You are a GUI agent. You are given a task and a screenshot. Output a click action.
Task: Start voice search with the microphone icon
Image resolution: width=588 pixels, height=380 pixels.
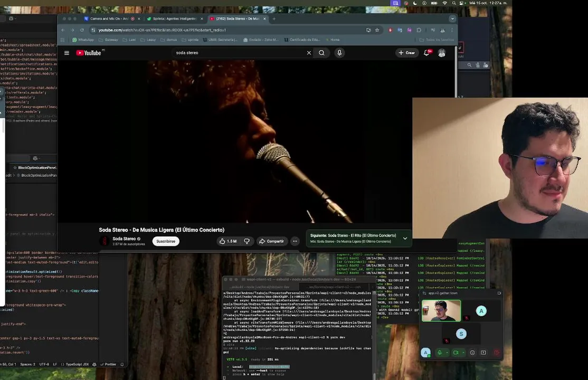339,53
